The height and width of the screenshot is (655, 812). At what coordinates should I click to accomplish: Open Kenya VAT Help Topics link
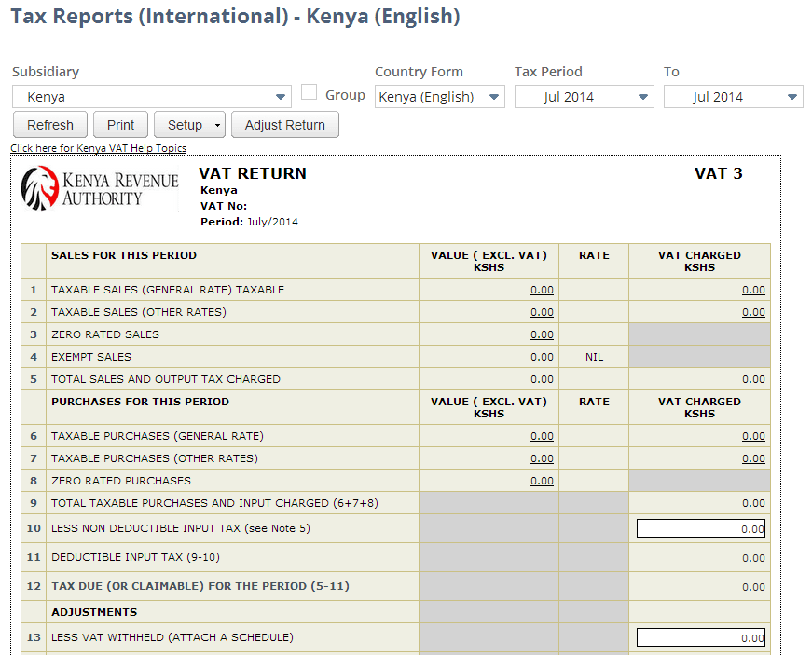pyautogui.click(x=98, y=147)
